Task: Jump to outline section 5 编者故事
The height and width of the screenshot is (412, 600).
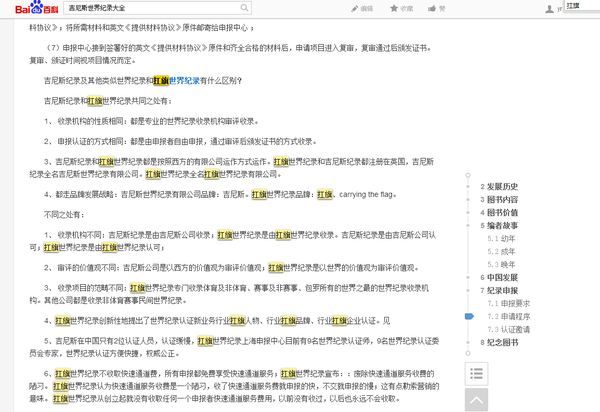Action: (x=499, y=226)
